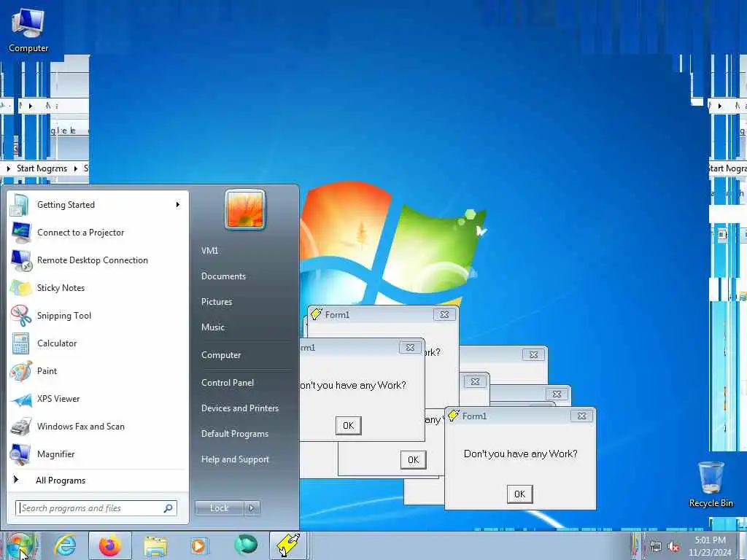Screen dimensions: 747x560
Task: Click the Form1 tag icon in front dialog title
Action: pos(453,415)
